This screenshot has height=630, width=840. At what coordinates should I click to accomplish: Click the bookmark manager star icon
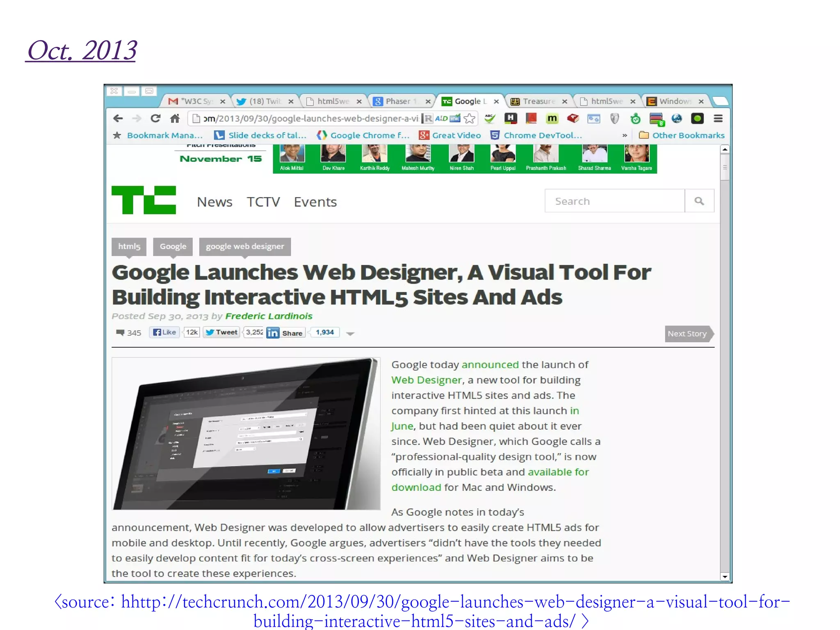117,135
